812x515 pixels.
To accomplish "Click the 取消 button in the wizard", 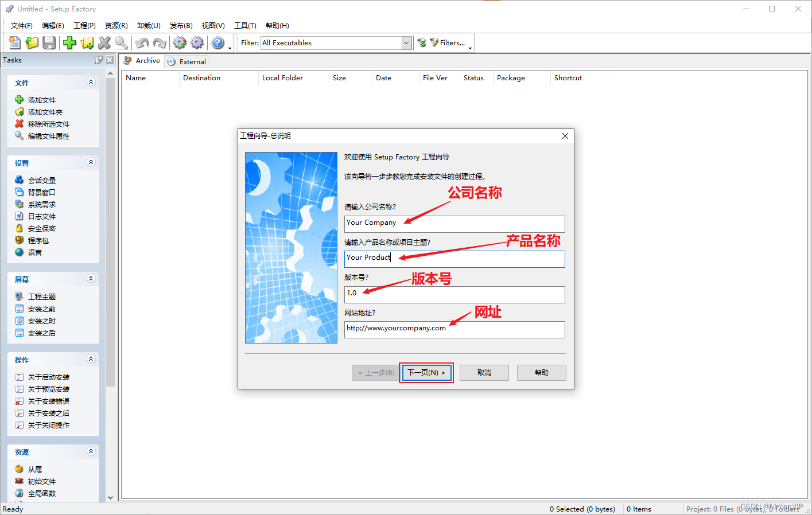I will pos(484,372).
